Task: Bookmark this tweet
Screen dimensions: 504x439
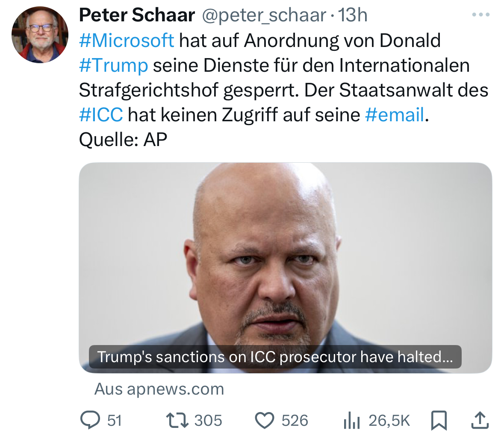Action: coord(439,420)
